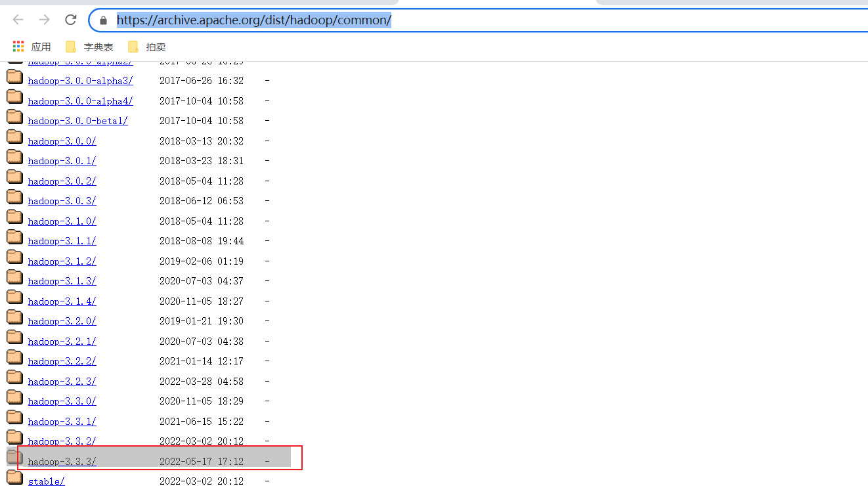Open the hadoop-3.0.0/ directory link
The image size is (868, 486).
click(62, 141)
